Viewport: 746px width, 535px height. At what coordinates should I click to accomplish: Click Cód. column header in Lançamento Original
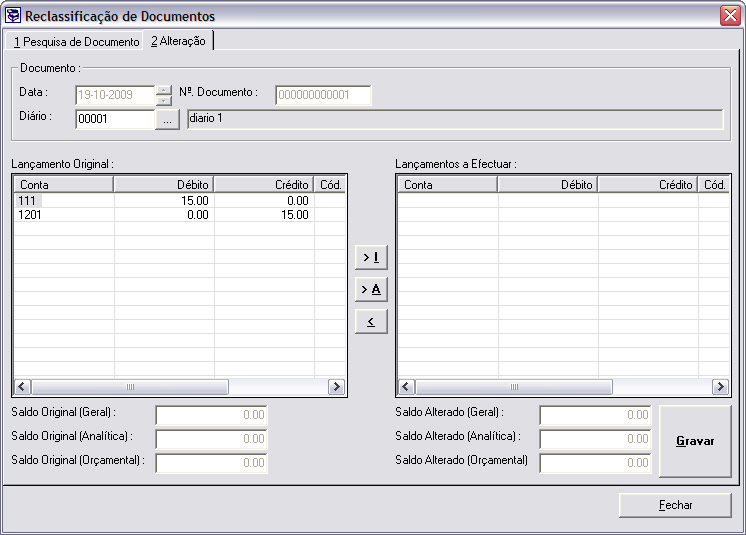(330, 185)
